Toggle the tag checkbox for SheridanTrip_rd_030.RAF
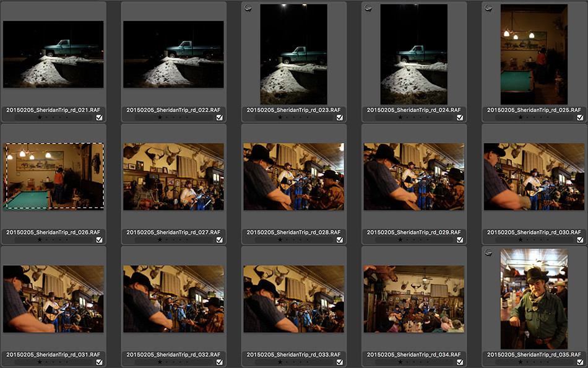Image resolution: width=588 pixels, height=368 pixels. click(x=580, y=240)
